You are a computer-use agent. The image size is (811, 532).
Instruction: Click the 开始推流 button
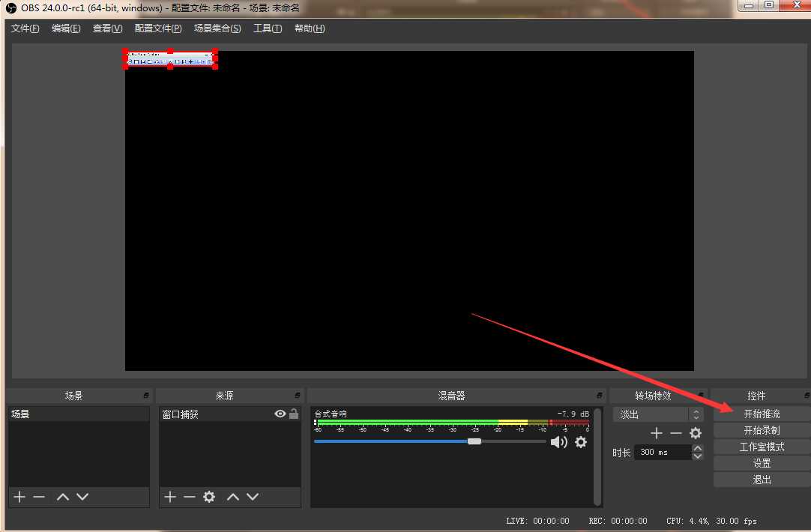click(x=762, y=414)
